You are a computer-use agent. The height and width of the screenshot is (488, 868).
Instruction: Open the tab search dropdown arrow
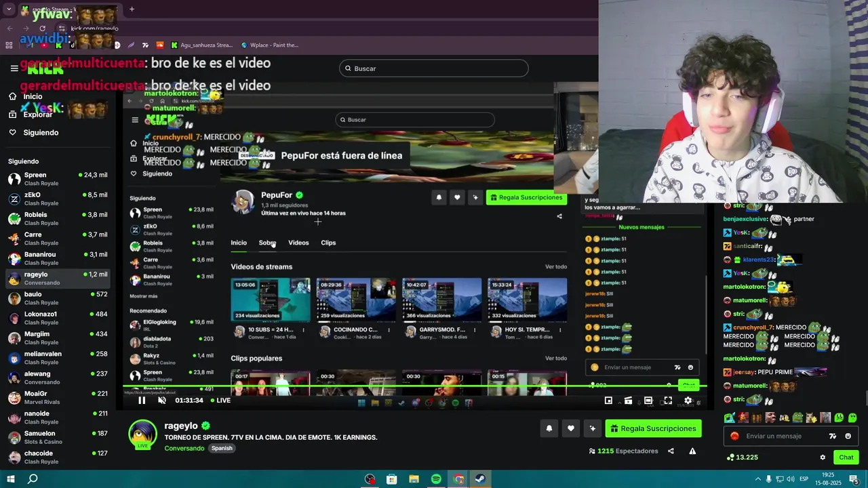point(8,10)
